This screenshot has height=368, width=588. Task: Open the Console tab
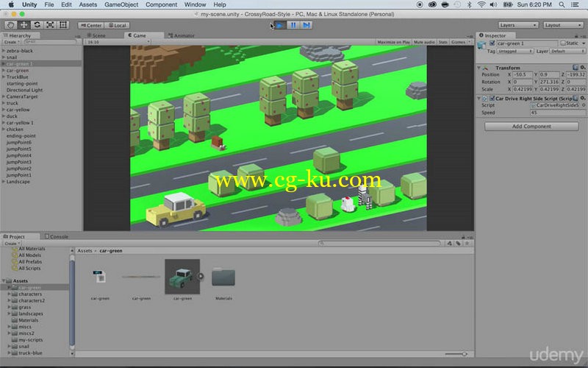coord(57,236)
